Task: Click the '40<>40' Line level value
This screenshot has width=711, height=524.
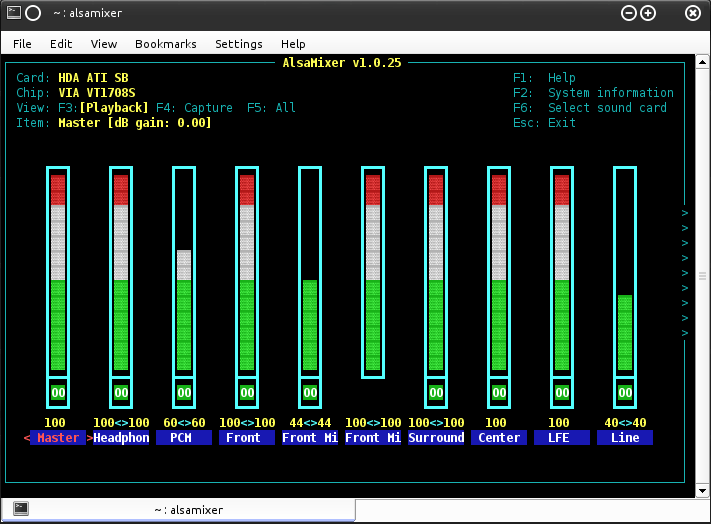Action: pyautogui.click(x=625, y=423)
